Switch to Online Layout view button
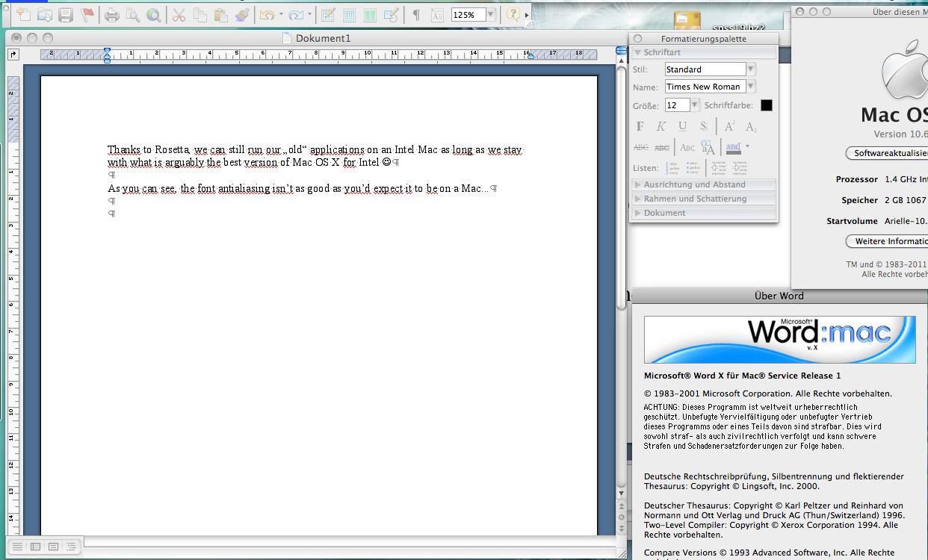 (35, 547)
